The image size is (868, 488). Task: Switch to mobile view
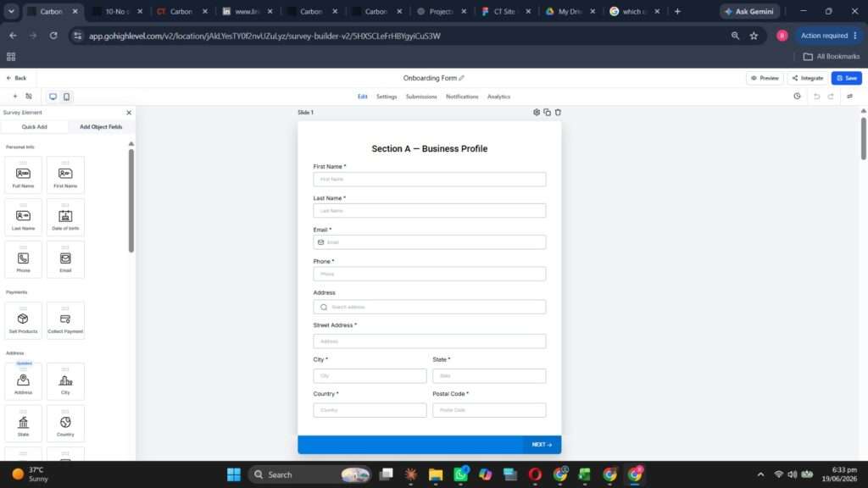pos(66,97)
